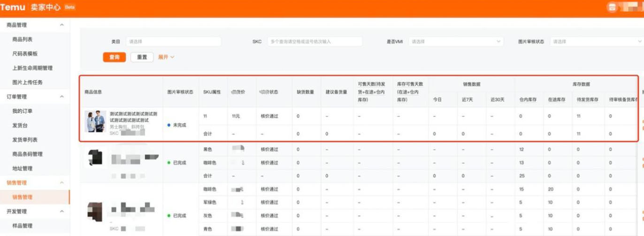
Task: Click the 缺货数量 column header
Action: point(306,92)
